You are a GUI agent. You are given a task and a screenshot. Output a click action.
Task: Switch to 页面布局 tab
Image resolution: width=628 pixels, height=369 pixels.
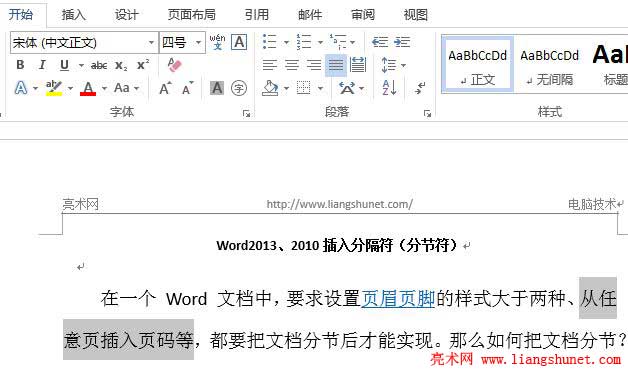coord(191,15)
